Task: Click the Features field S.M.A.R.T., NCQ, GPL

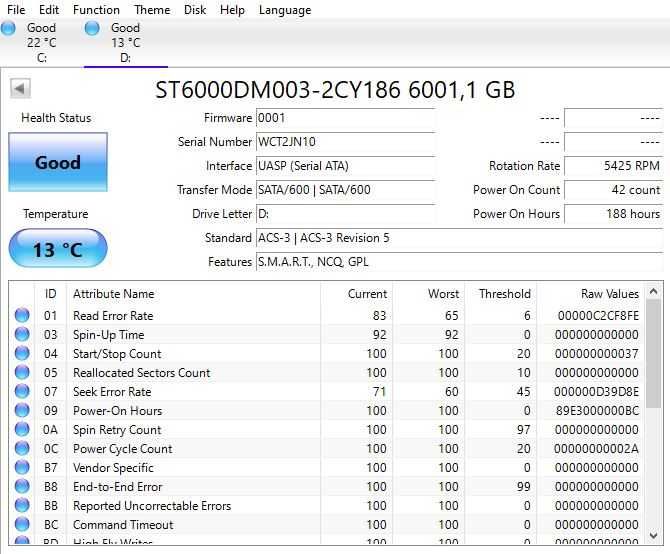Action: click(459, 261)
